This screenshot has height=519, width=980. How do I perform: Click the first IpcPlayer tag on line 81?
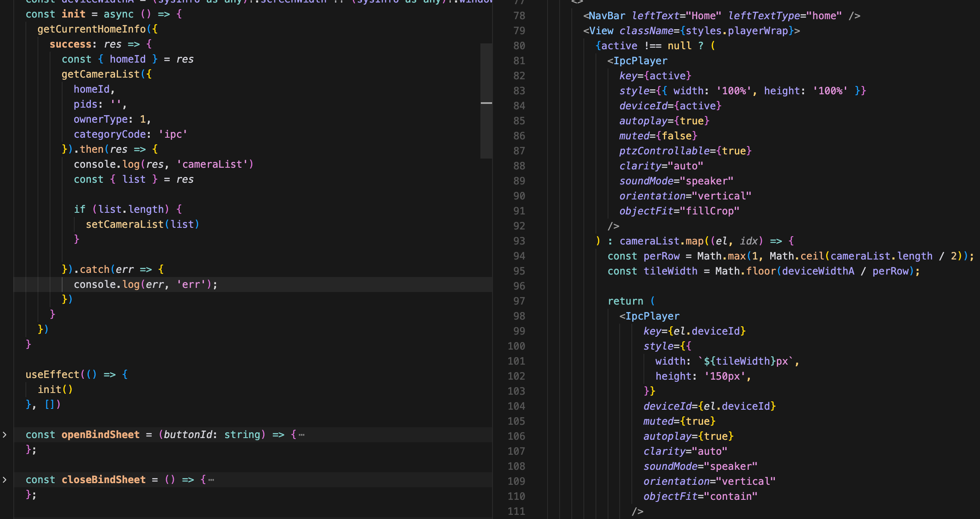tap(640, 61)
